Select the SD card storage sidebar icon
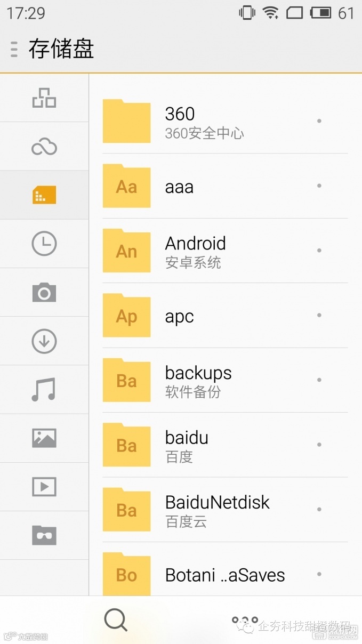 click(x=44, y=195)
